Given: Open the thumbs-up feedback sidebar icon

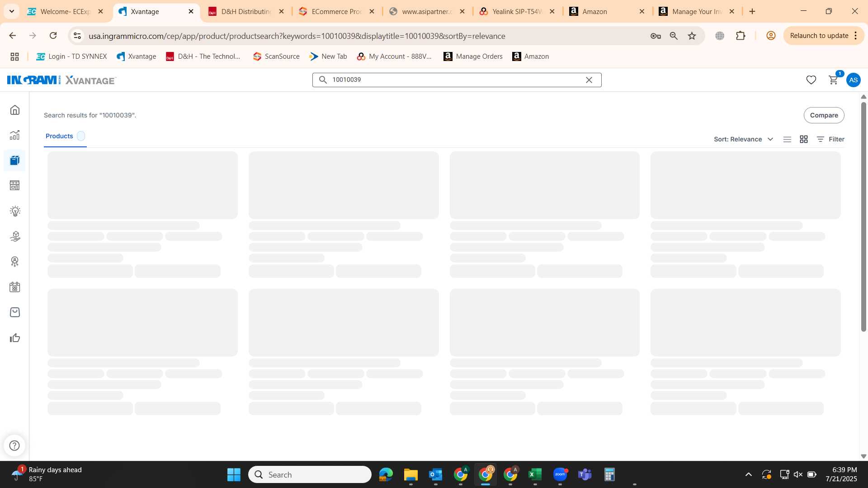Looking at the screenshot, I should point(15,338).
